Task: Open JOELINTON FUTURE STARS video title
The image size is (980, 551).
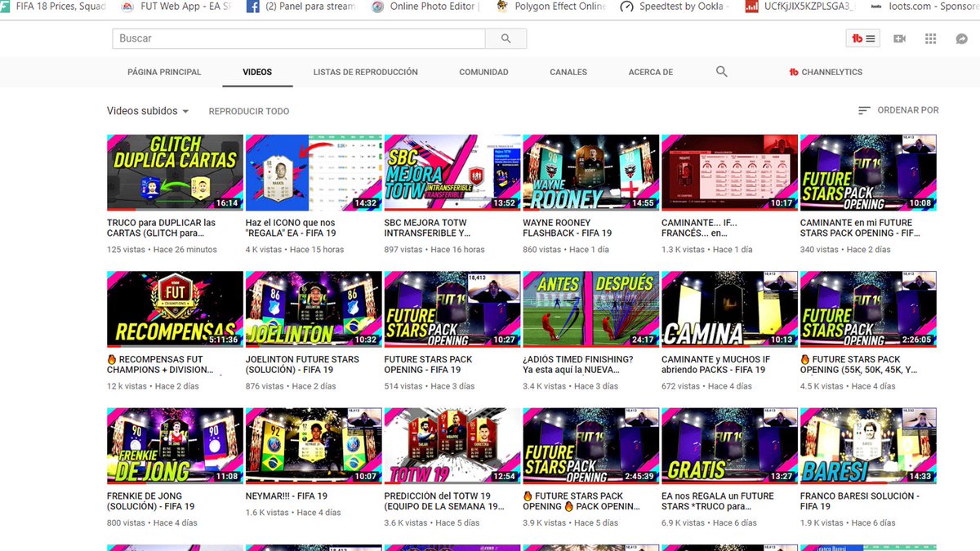Action: 302,364
